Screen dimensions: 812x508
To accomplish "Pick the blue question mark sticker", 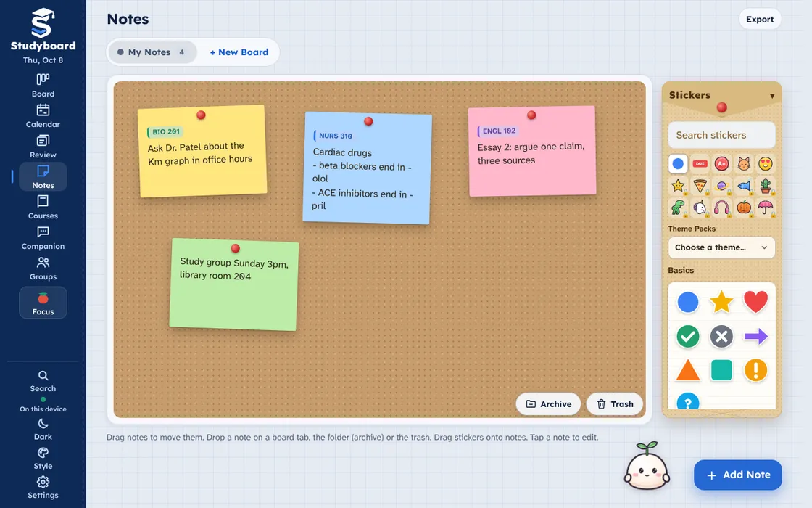I will (x=688, y=401).
